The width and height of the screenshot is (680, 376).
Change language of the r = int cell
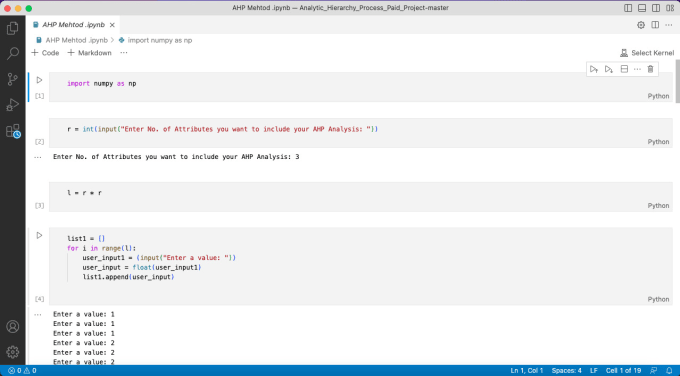coord(658,142)
